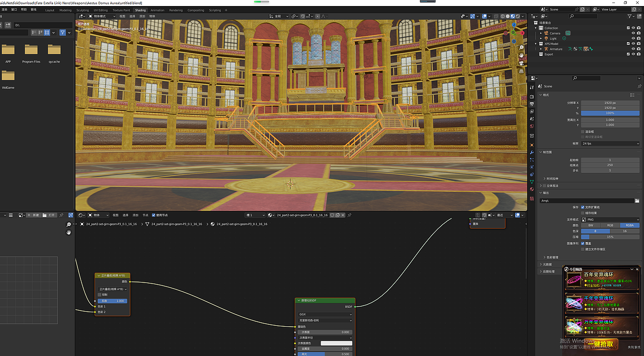Switch to the Layout workspace tab

(50, 10)
